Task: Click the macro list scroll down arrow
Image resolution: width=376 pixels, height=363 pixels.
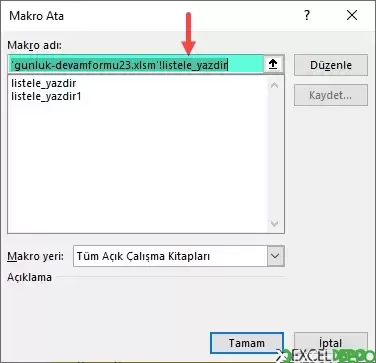Action: [275, 224]
